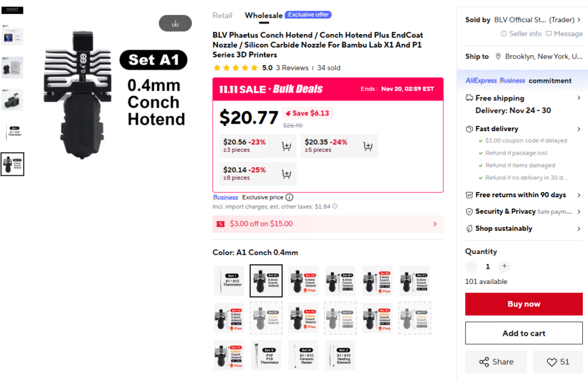The height and width of the screenshot is (380, 588).
Task: Add 8-piece bulk tier to cart
Action: click(x=287, y=174)
